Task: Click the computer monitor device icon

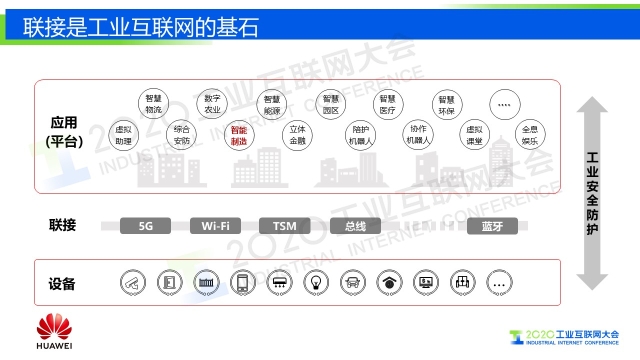Action: pos(426,282)
